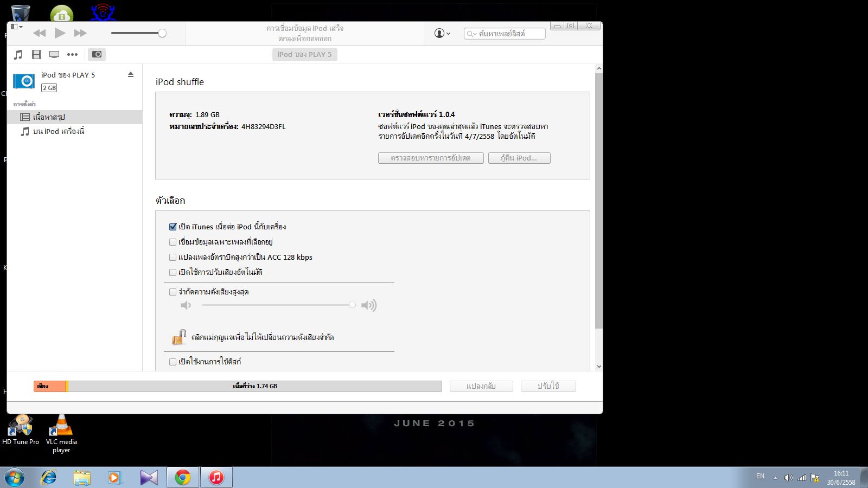Screen dimensions: 868x488
Task: Open the account user dropdown
Action: (442, 34)
